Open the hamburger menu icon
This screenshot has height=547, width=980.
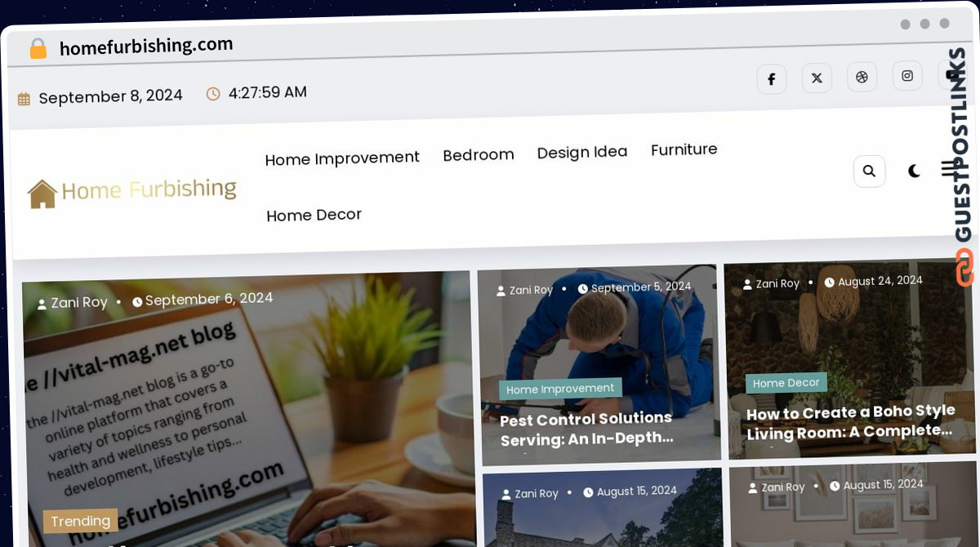(947, 168)
